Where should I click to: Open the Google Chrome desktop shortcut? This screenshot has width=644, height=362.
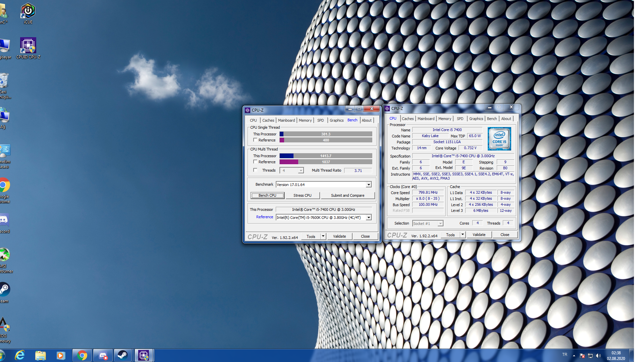click(5, 190)
